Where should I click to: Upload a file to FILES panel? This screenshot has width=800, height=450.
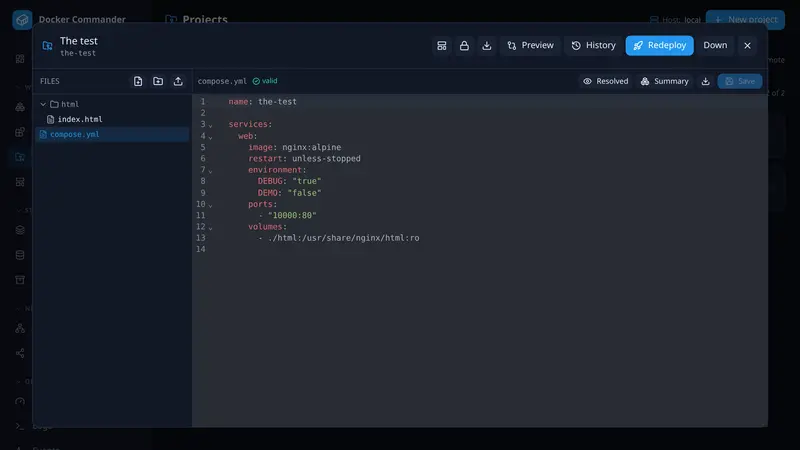[178, 81]
